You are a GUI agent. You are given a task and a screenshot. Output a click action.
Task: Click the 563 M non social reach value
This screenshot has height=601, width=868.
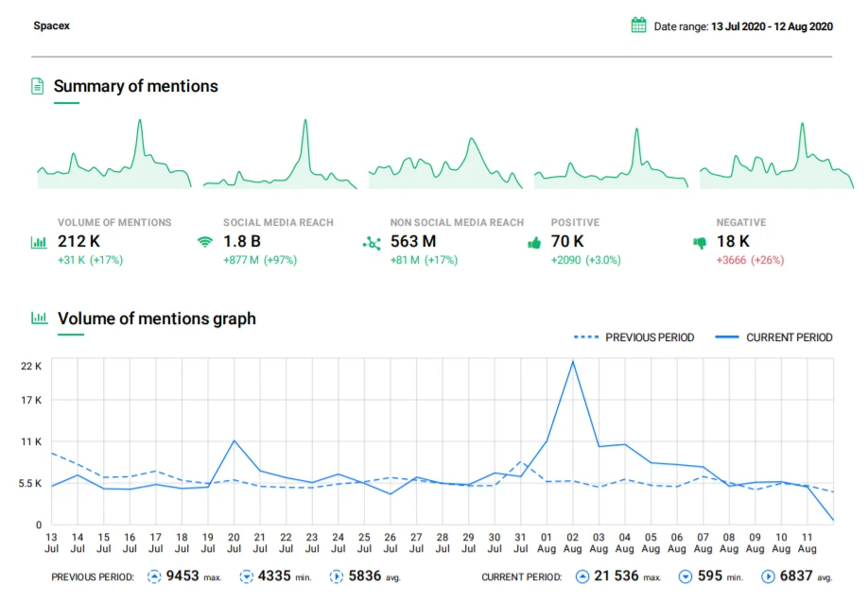tap(413, 241)
